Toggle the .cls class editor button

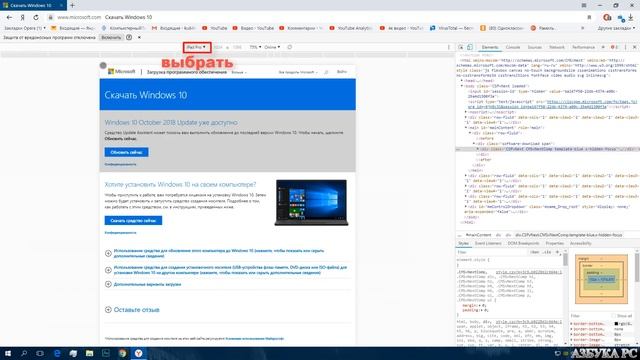[547, 252]
